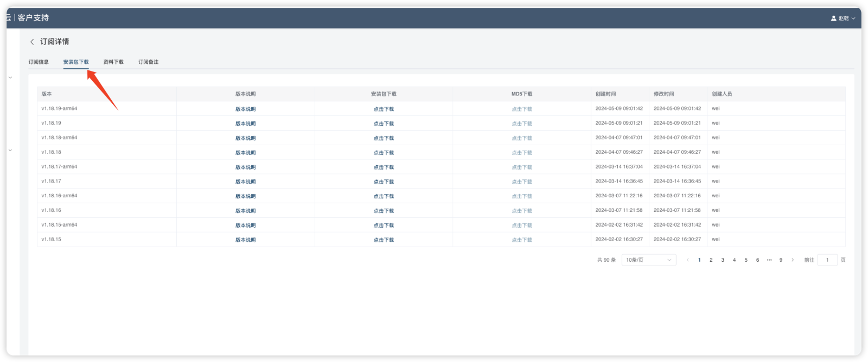Viewport: 868px width, 362px height.
Task: Download MD5 for v1.18.19
Action: [x=522, y=124]
